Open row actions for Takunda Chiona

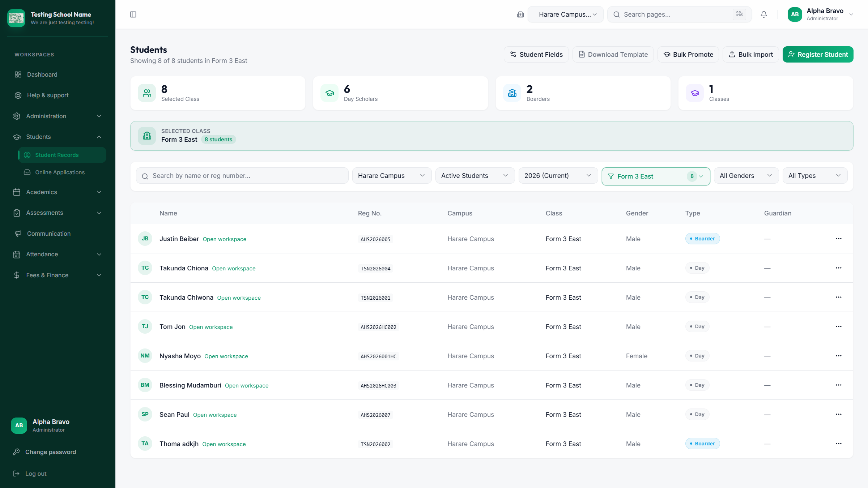[839, 268]
